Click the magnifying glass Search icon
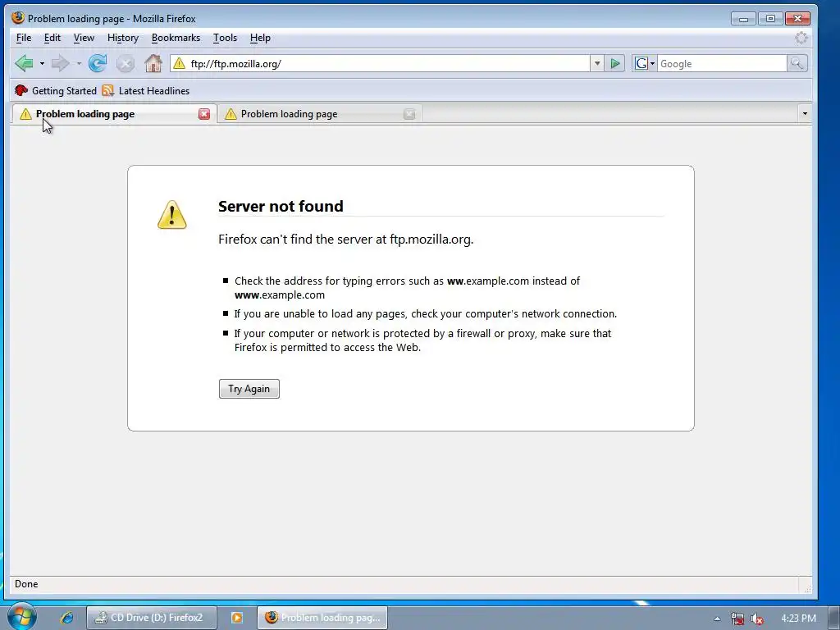This screenshot has width=840, height=630. click(x=797, y=64)
